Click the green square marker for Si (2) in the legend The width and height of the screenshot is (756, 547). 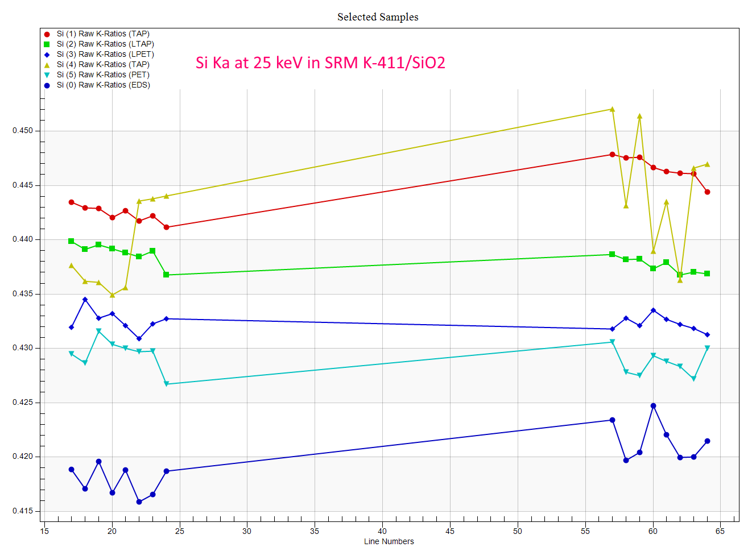click(47, 44)
